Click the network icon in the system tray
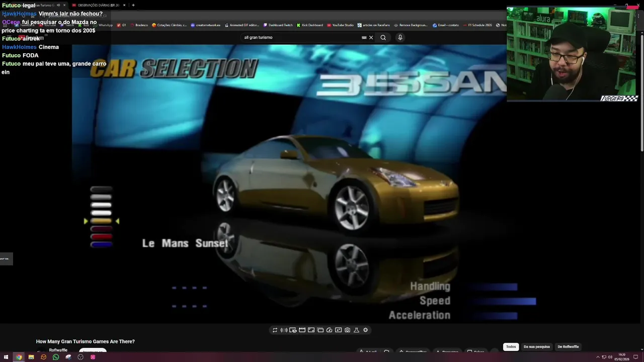 pos(604,357)
